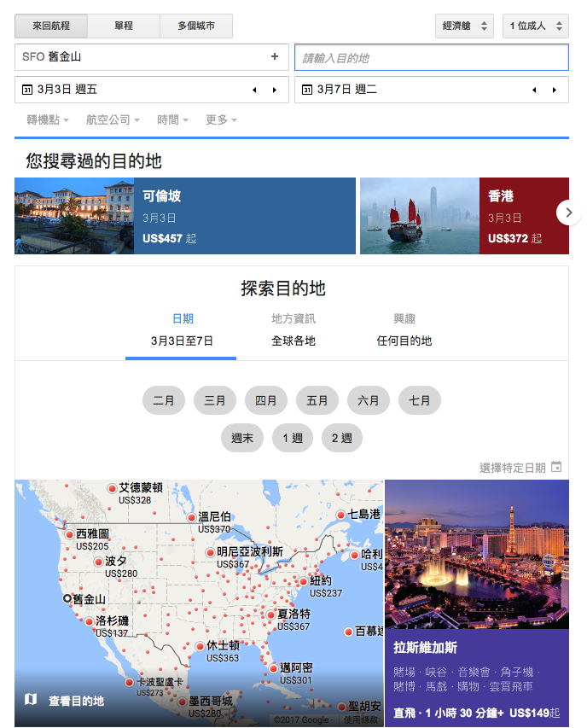Expand the 更多 more filters menu
Image resolution: width=587 pixels, height=728 pixels.
pos(221,119)
